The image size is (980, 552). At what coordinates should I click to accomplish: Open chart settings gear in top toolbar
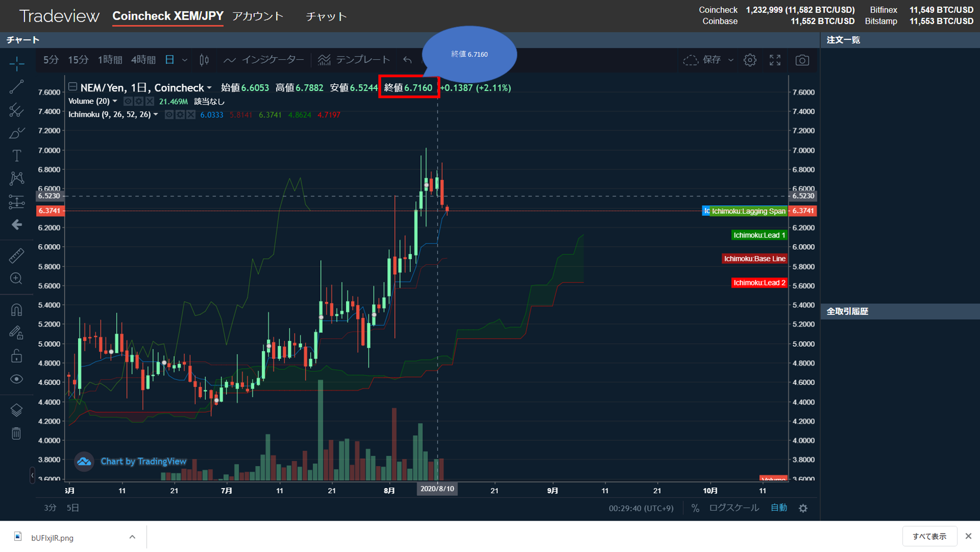tap(750, 60)
